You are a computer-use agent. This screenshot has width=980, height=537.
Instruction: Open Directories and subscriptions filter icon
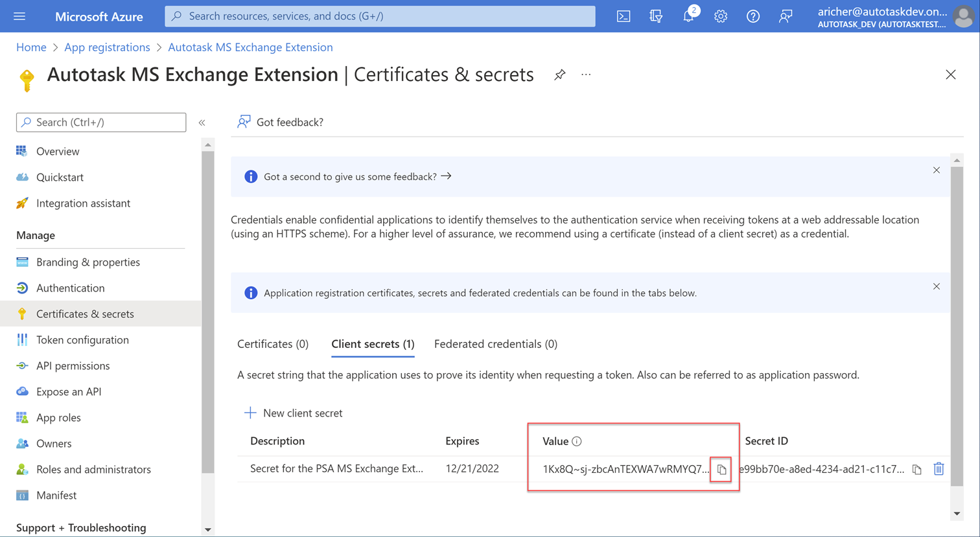click(x=656, y=16)
